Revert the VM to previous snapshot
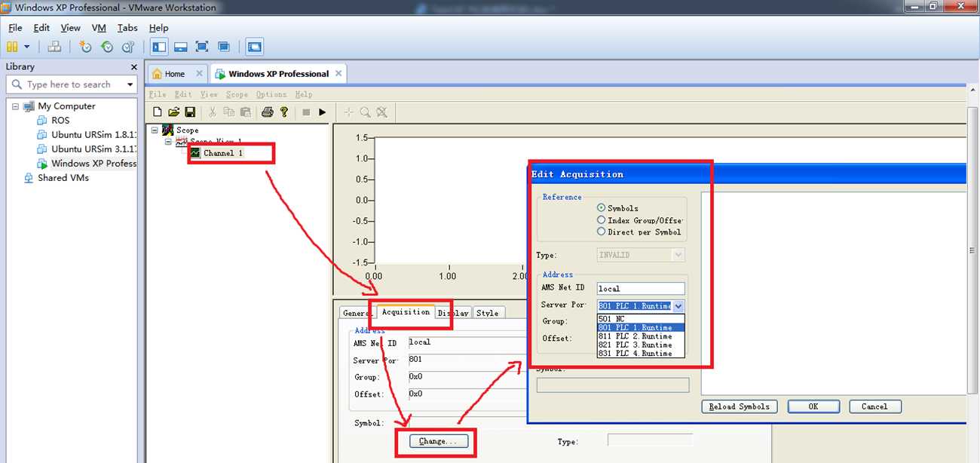Viewport: 980px width, 463px height. point(107,47)
